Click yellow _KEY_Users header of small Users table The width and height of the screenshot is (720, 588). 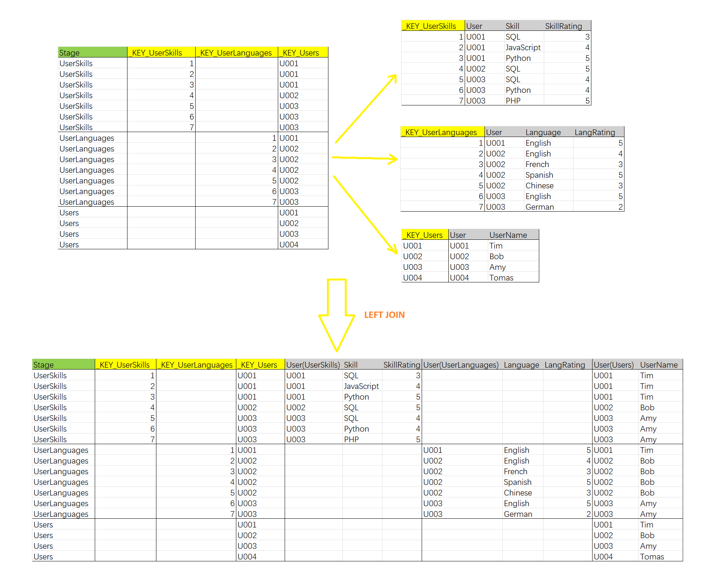pyautogui.click(x=425, y=235)
